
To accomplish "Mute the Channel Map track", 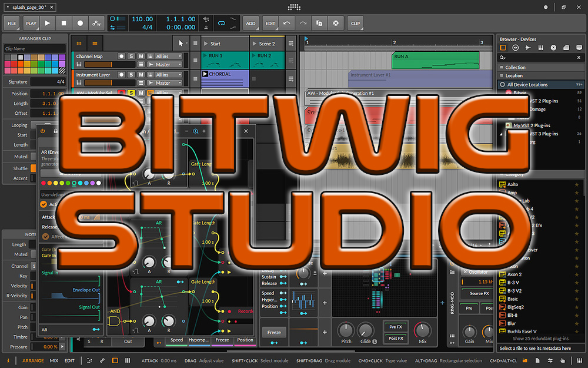I will 141,56.
